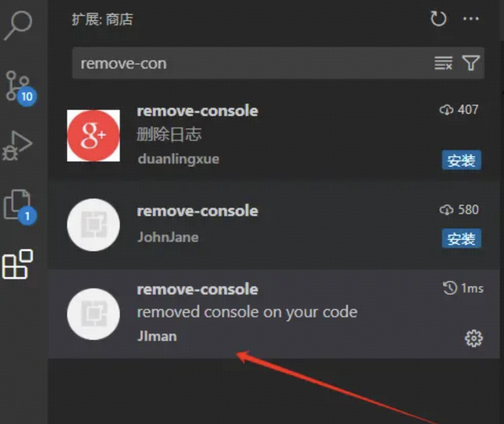Open the filter extensions dropdown
Screen dimensions: 504x424
pyautogui.click(x=471, y=62)
